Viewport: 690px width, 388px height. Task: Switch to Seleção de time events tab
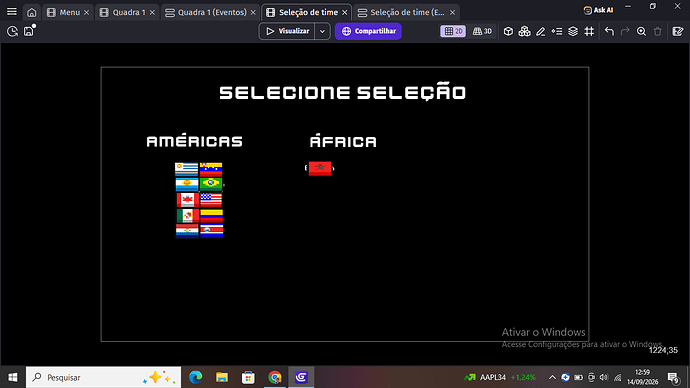pos(401,12)
